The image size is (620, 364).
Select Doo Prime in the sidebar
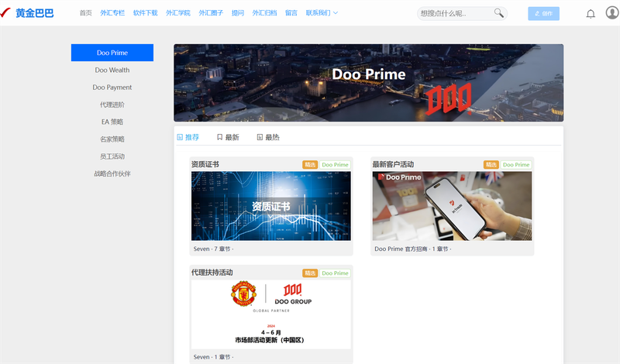[x=112, y=53]
